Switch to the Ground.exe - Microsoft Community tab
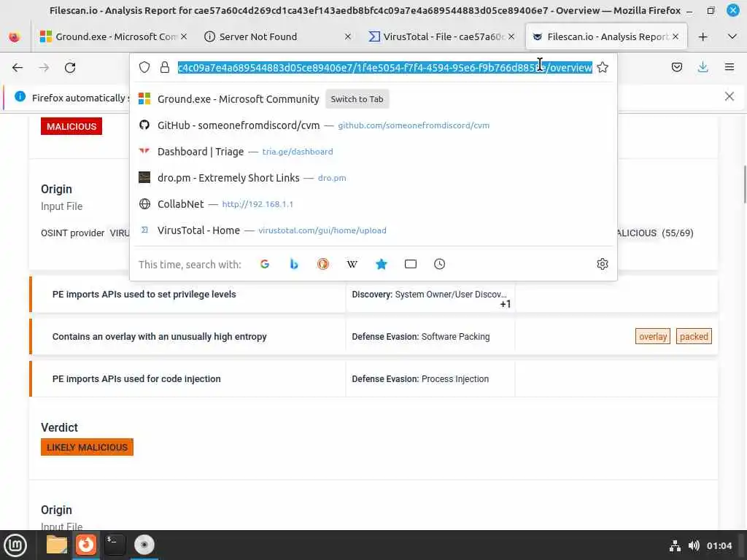747x560 pixels. click(x=109, y=36)
